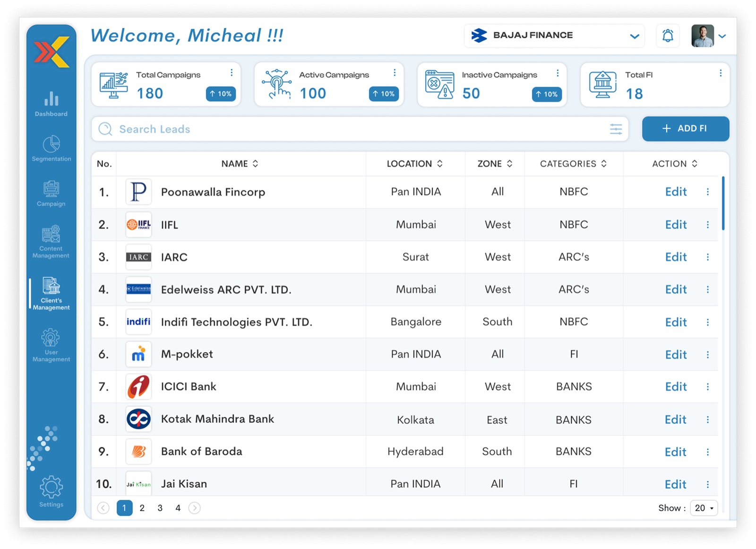756x549 pixels.
Task: Open filter sliders icon in search bar
Action: [x=616, y=129]
